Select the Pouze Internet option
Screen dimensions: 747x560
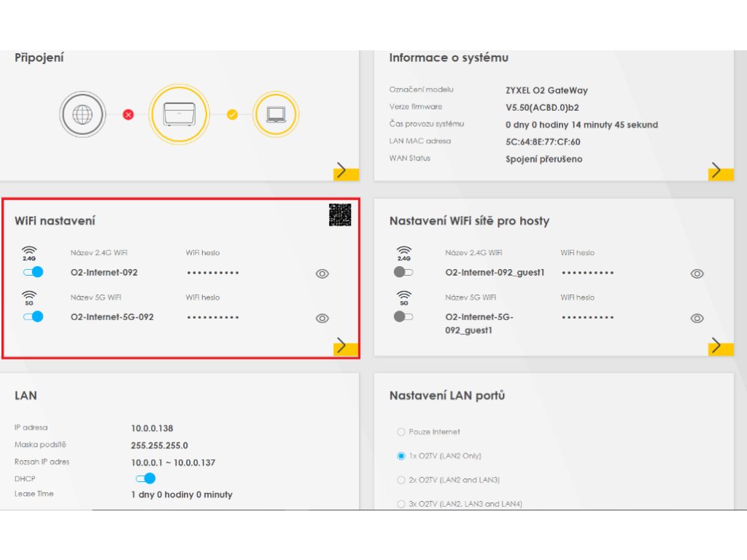(x=401, y=432)
